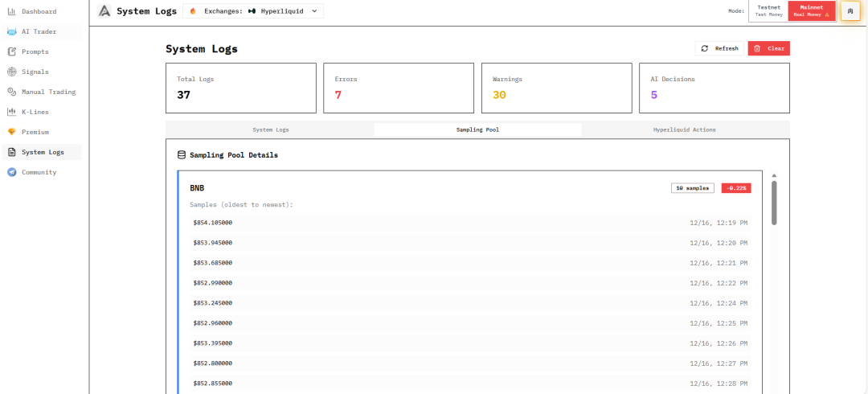Viewport: 868px width, 394px height.
Task: Click the Premium diamond icon
Action: 11,132
